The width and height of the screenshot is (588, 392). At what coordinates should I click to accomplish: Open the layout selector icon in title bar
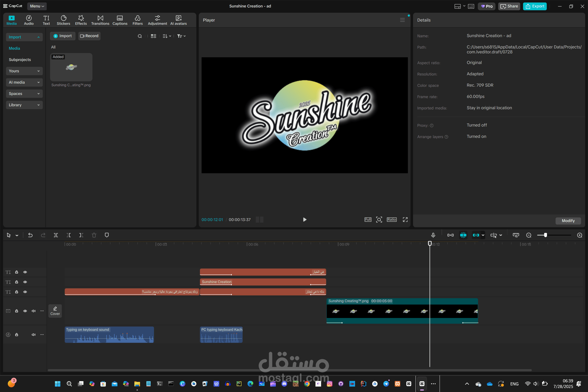pyautogui.click(x=457, y=6)
